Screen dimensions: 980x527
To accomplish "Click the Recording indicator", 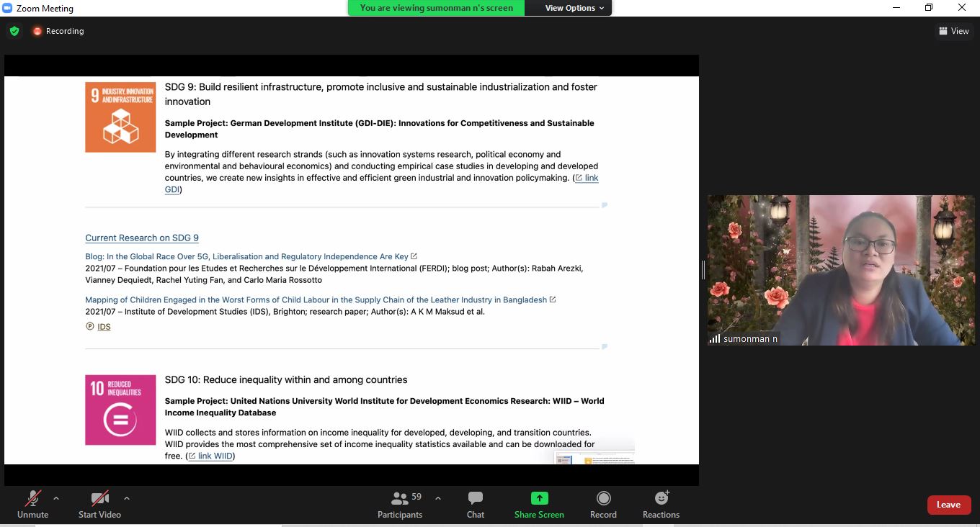I will pyautogui.click(x=58, y=31).
